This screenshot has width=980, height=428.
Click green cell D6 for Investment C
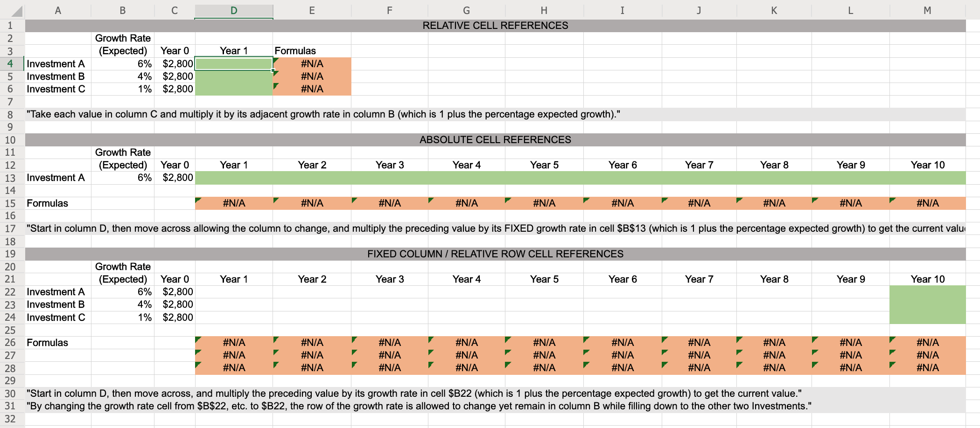coord(234,89)
